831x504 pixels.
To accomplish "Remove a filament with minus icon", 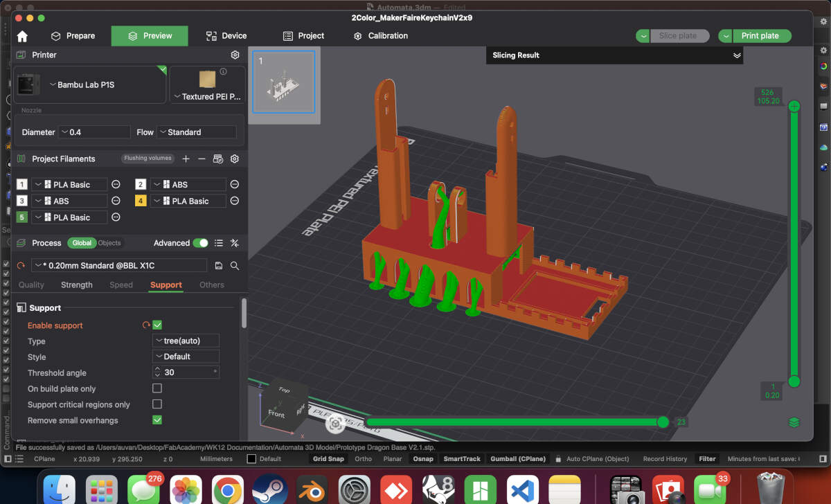I will pos(202,159).
